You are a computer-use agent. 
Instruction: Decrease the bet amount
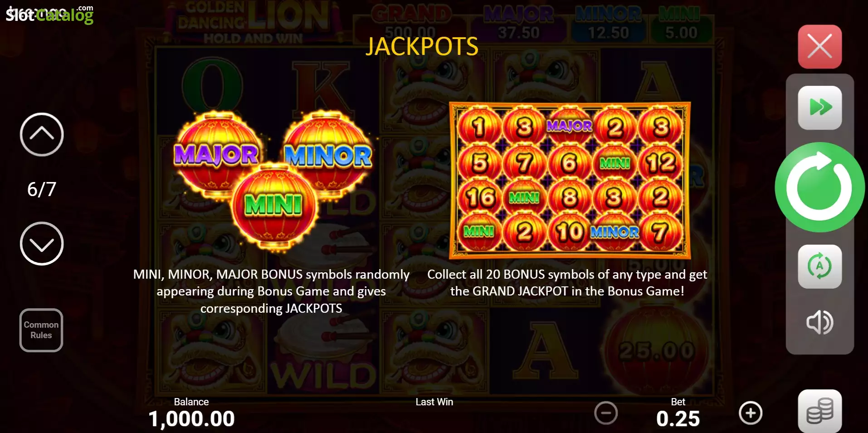click(x=606, y=413)
